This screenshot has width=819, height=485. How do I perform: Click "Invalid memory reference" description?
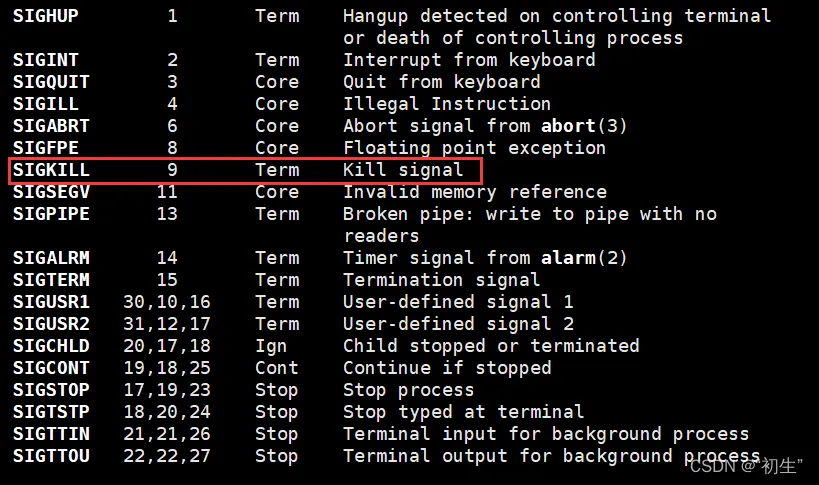(475, 192)
